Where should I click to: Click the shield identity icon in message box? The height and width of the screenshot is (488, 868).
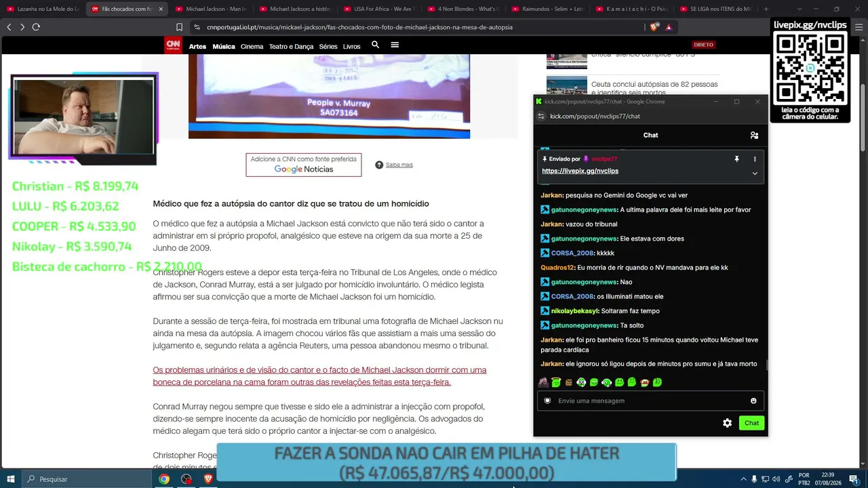(547, 401)
